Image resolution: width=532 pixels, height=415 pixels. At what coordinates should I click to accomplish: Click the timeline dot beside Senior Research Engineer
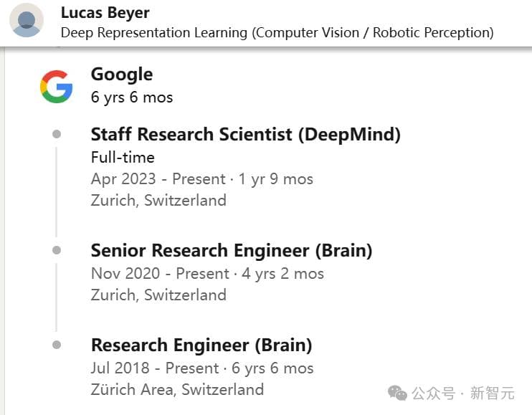57,250
